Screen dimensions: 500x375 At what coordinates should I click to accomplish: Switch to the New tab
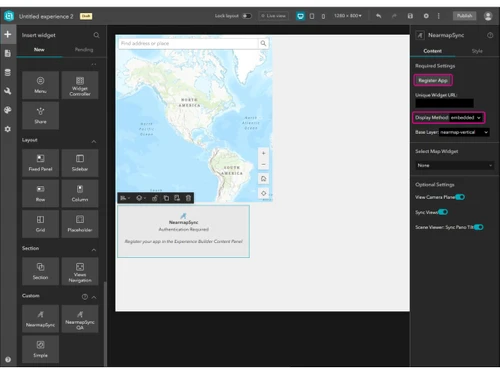(x=39, y=49)
